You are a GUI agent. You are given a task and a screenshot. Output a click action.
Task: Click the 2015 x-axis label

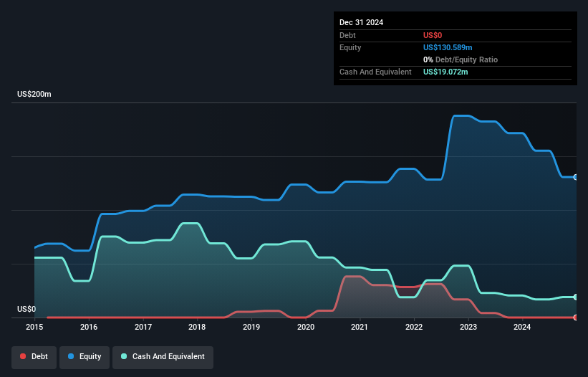click(x=34, y=327)
